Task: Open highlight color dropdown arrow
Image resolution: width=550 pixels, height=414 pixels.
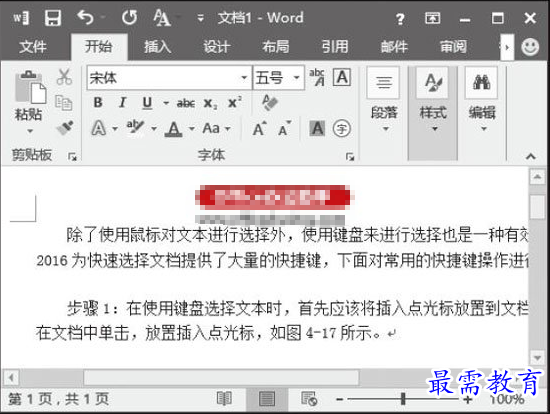Action: (154, 129)
